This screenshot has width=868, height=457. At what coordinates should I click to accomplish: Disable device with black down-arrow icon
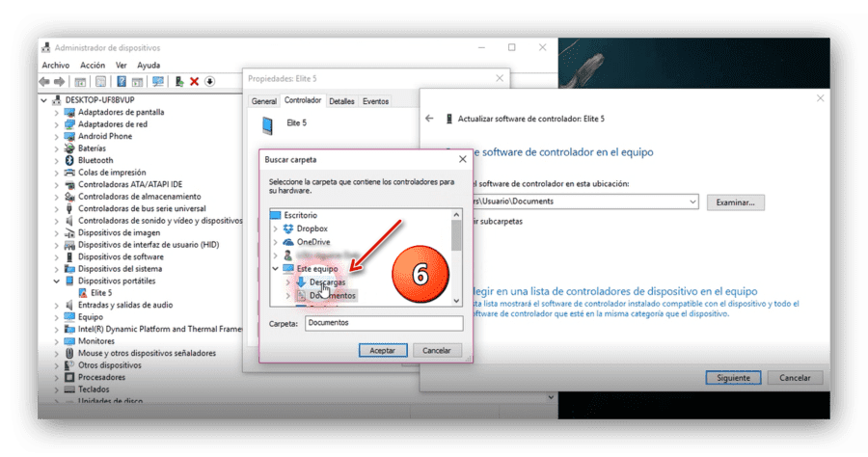tap(210, 82)
